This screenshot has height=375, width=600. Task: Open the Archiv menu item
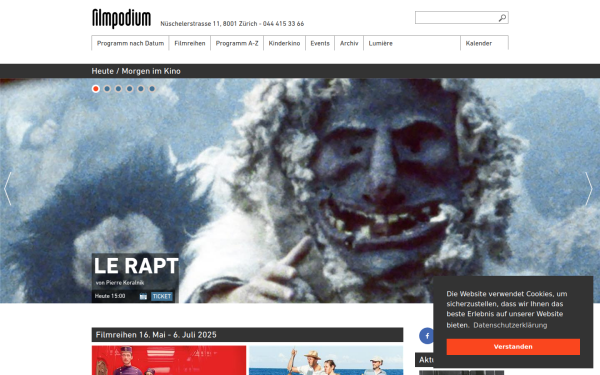(349, 43)
